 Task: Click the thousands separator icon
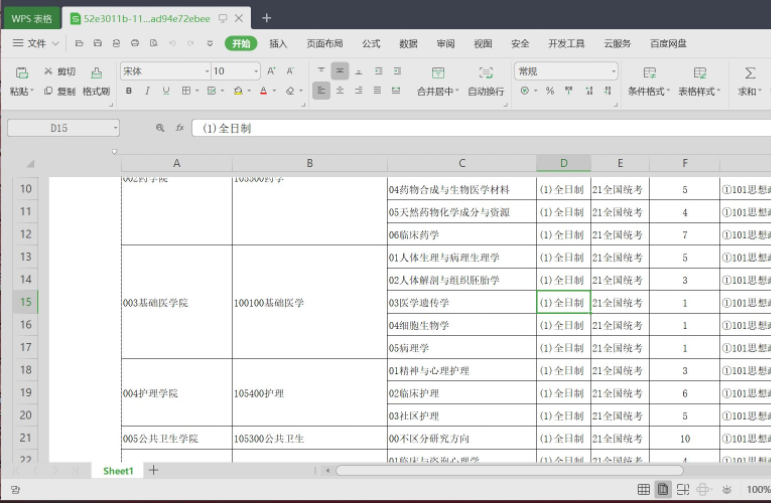coord(569,91)
